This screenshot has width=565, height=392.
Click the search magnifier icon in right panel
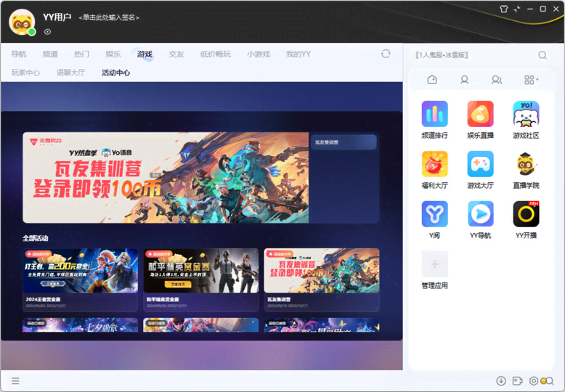click(x=542, y=55)
